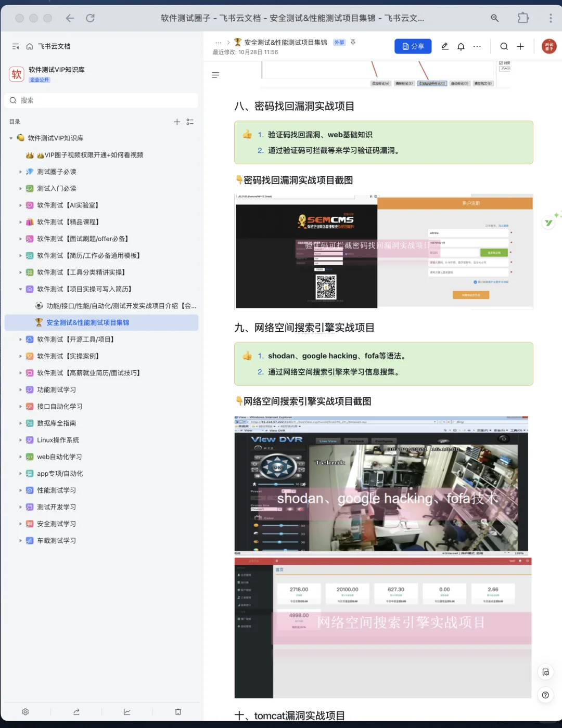Click the 分享 share button
Screen dimensions: 562x728
[413, 46]
